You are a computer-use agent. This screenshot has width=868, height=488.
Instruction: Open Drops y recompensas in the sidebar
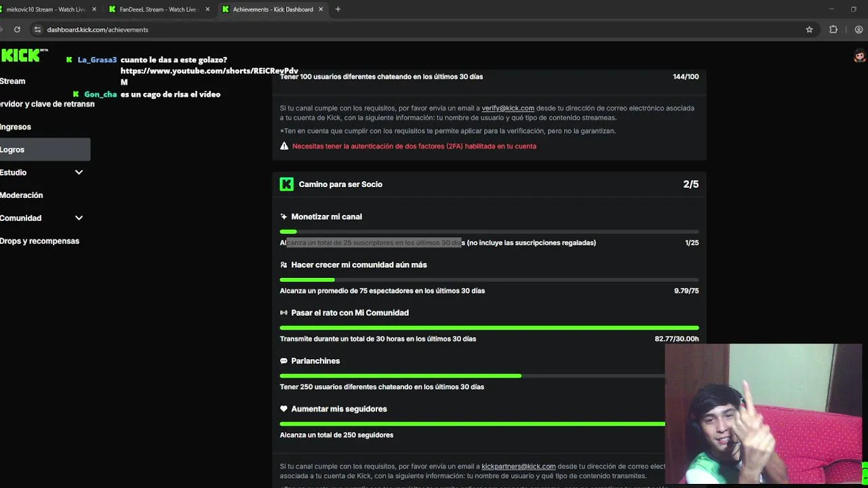click(x=39, y=241)
